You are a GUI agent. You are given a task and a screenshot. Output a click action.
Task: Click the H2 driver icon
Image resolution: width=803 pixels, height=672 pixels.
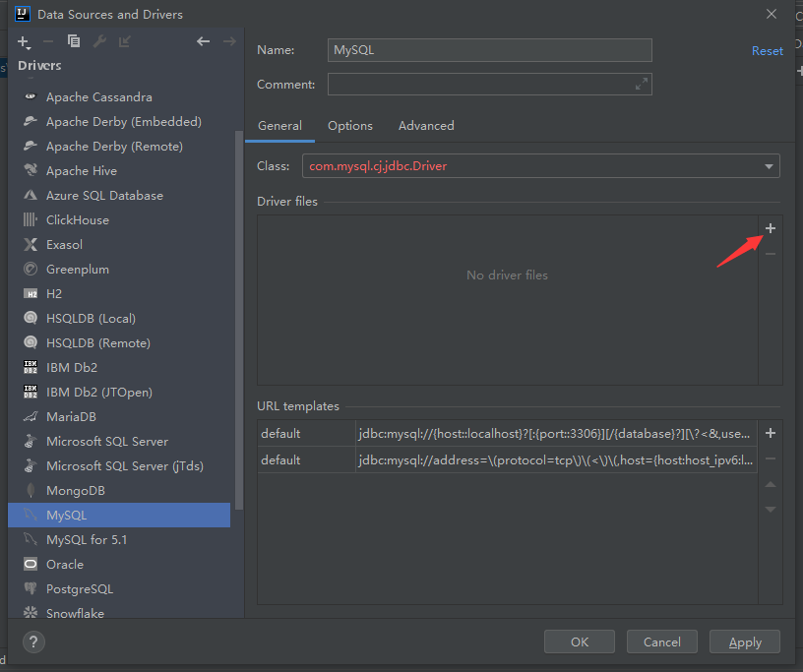click(31, 293)
